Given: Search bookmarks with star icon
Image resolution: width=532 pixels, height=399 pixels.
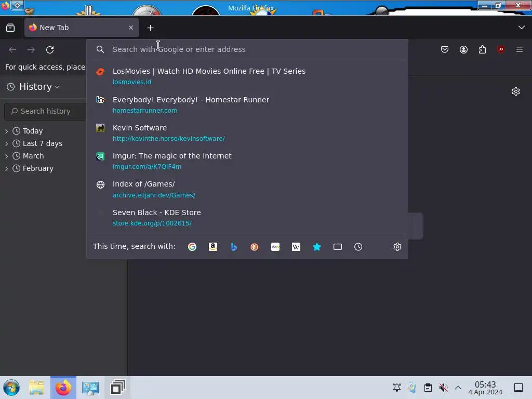Looking at the screenshot, I should click(317, 247).
